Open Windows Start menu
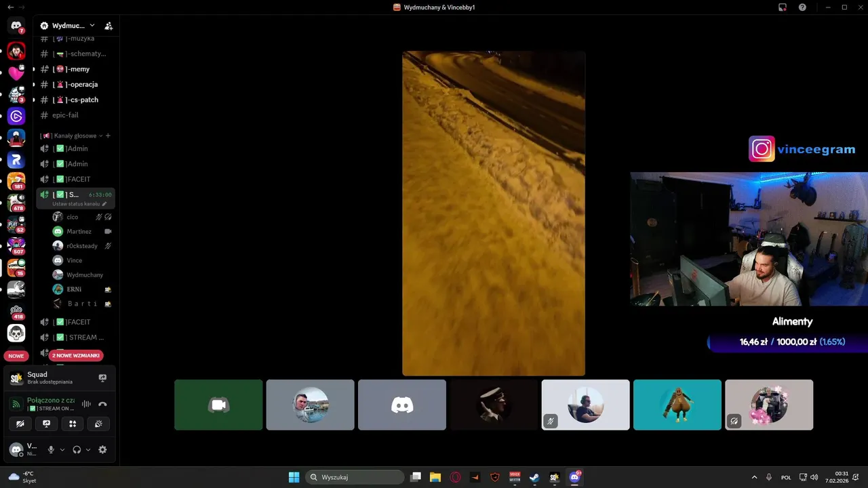 294,477
